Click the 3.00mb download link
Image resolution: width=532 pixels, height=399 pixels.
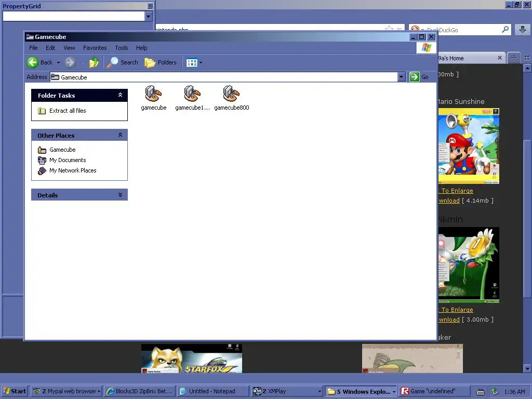(449, 320)
